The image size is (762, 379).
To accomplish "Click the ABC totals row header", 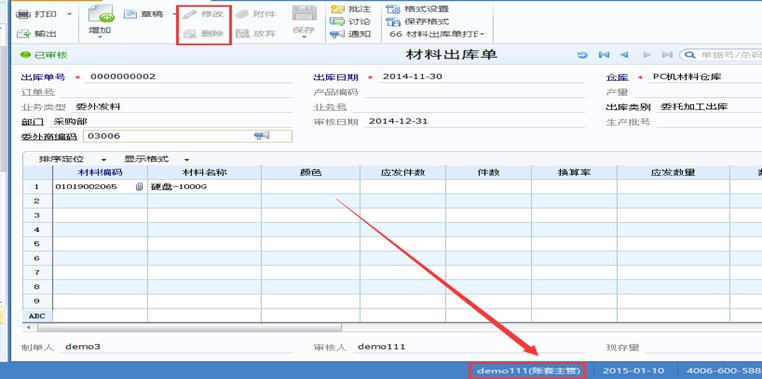I will (38, 316).
